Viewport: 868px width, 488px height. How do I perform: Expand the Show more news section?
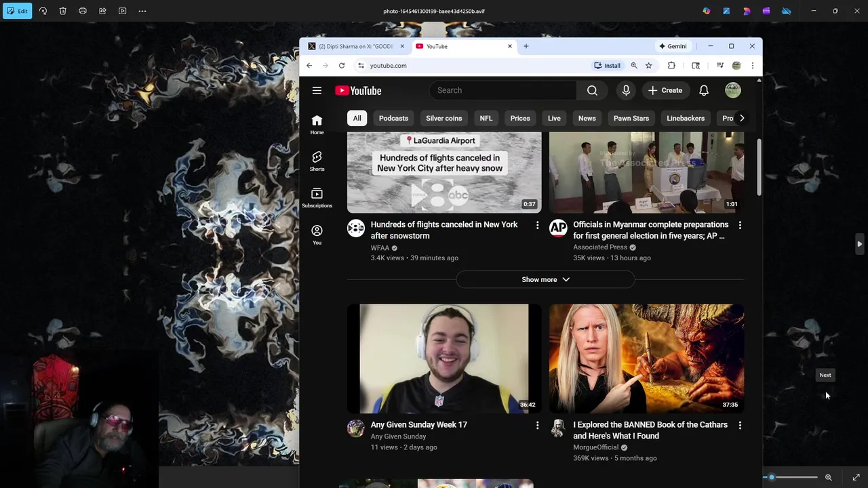[x=545, y=279]
